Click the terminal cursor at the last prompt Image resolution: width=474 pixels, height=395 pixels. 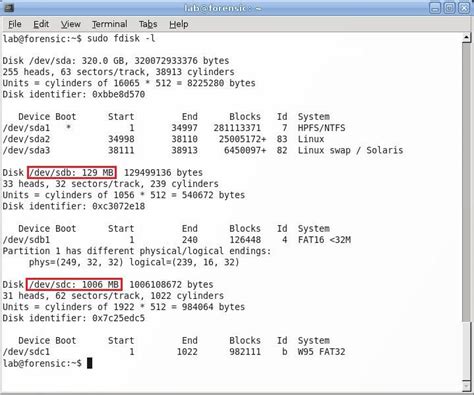click(89, 363)
